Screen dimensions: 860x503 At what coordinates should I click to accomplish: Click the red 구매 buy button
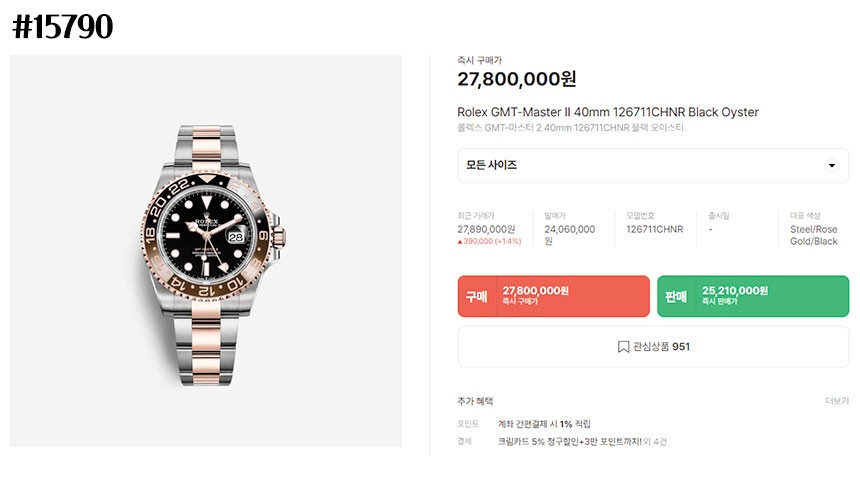[x=553, y=296]
